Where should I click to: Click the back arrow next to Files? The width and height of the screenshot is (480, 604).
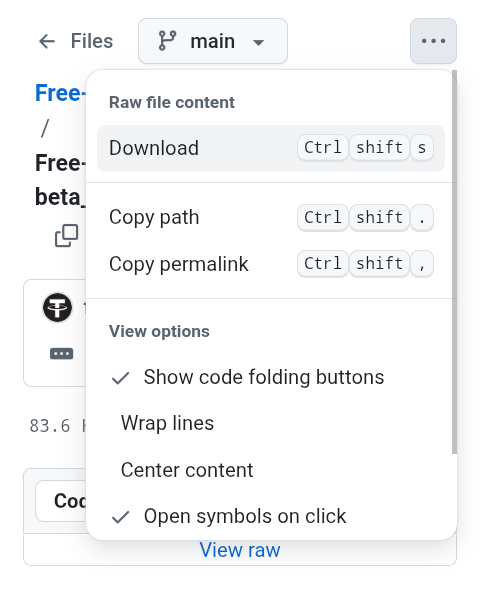coord(47,41)
